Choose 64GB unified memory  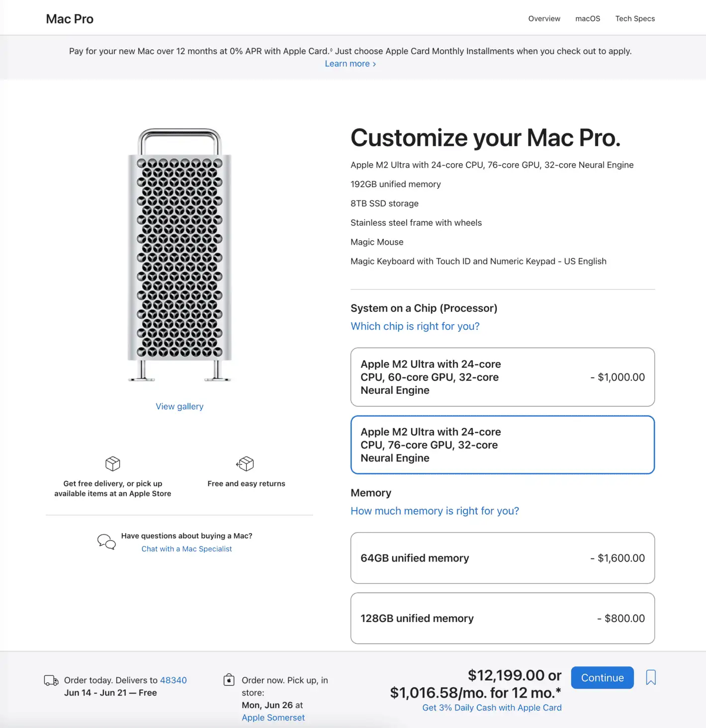(503, 558)
